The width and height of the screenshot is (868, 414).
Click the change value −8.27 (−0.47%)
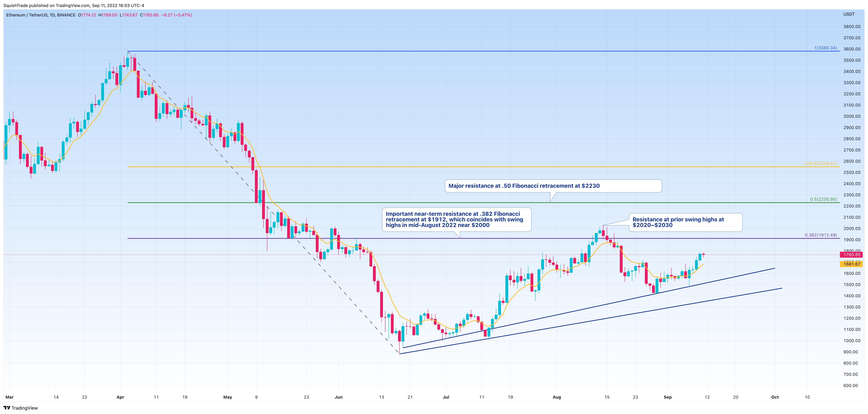(x=177, y=15)
